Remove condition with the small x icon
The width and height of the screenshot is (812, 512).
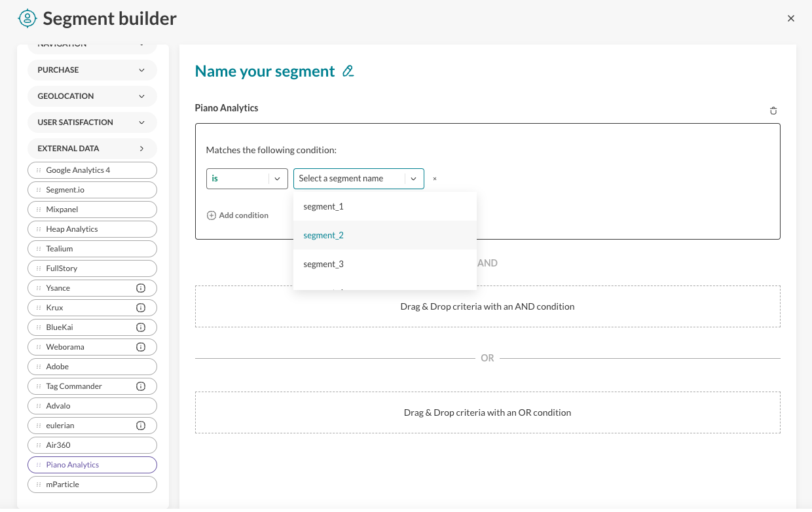[435, 179]
